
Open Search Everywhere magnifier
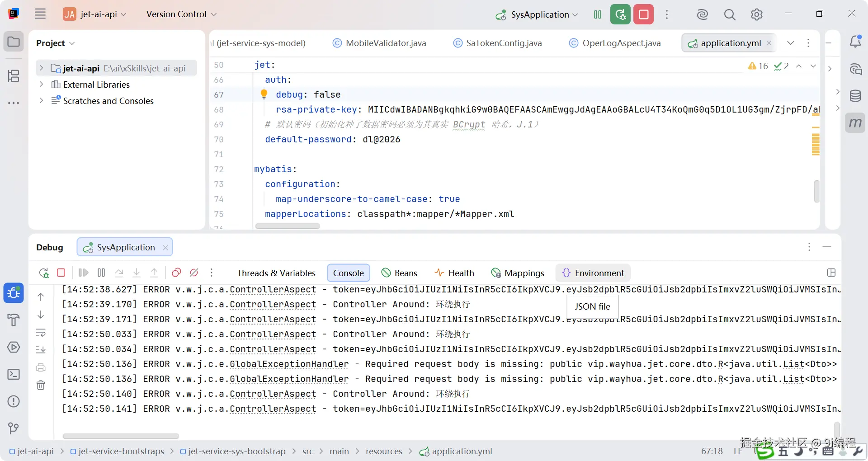click(x=729, y=14)
